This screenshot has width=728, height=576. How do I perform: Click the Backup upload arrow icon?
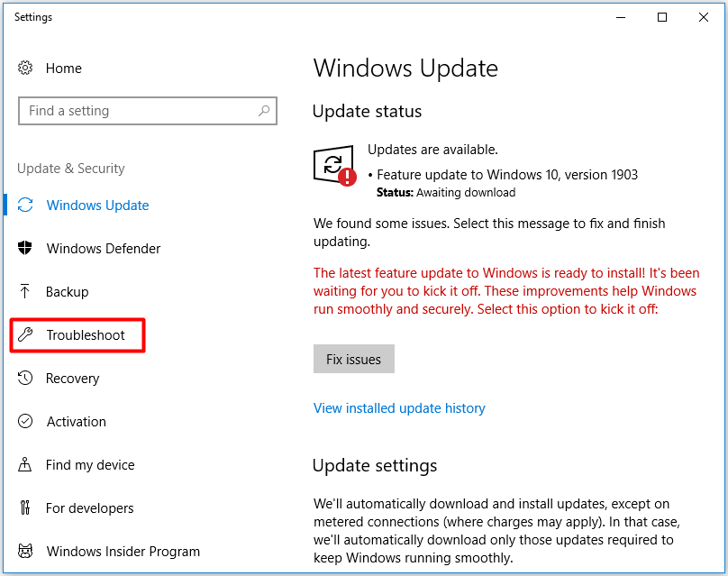point(25,291)
